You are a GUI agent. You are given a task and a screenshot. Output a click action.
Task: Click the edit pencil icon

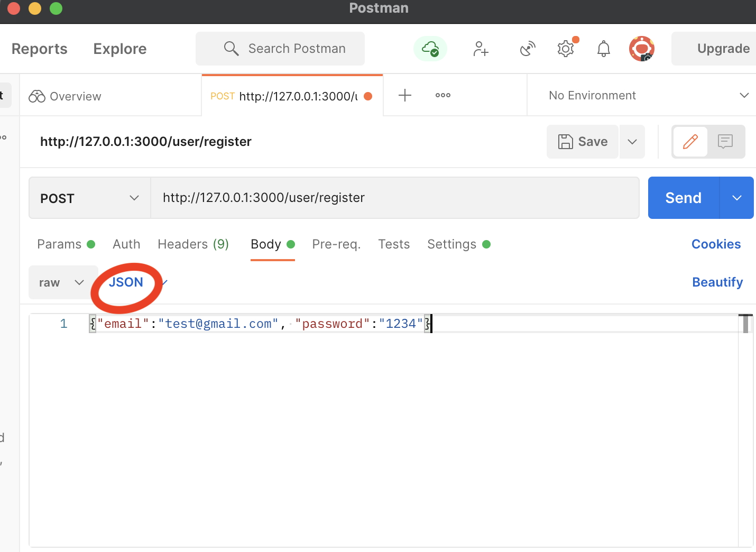coord(690,142)
